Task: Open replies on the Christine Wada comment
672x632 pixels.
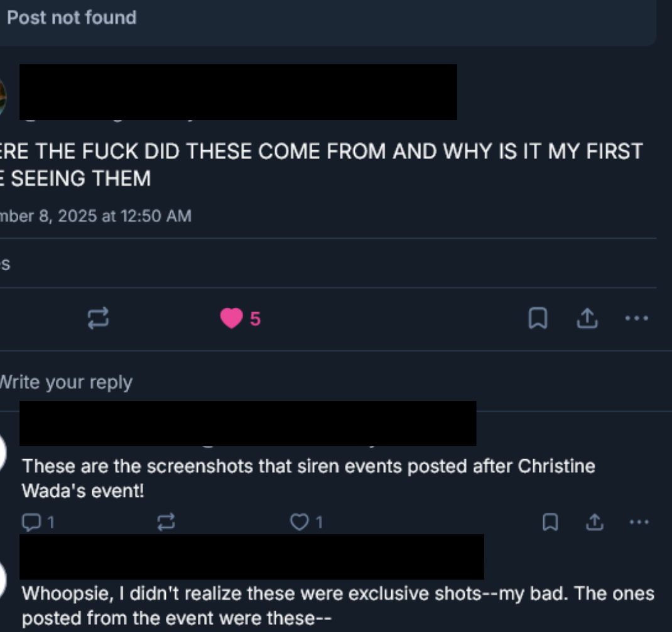Action: pos(38,522)
